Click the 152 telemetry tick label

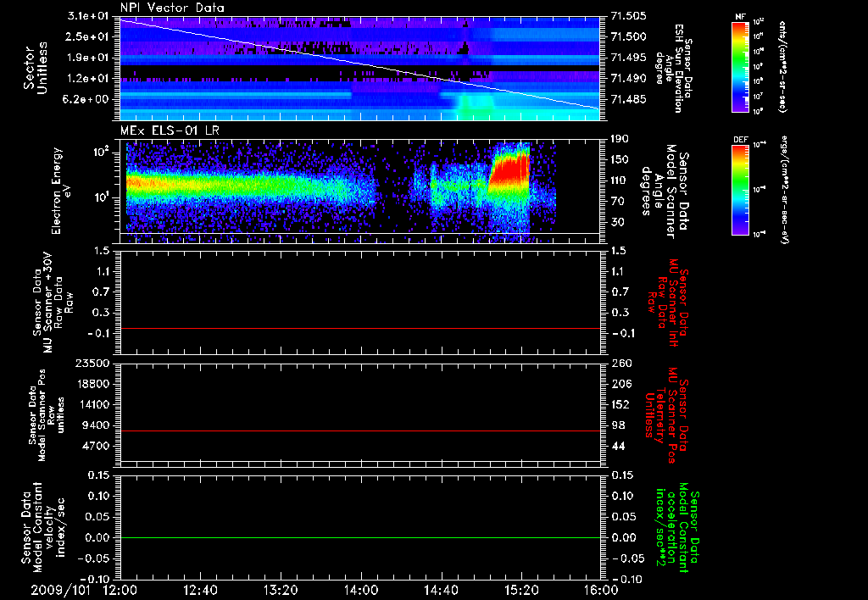[x=620, y=404]
